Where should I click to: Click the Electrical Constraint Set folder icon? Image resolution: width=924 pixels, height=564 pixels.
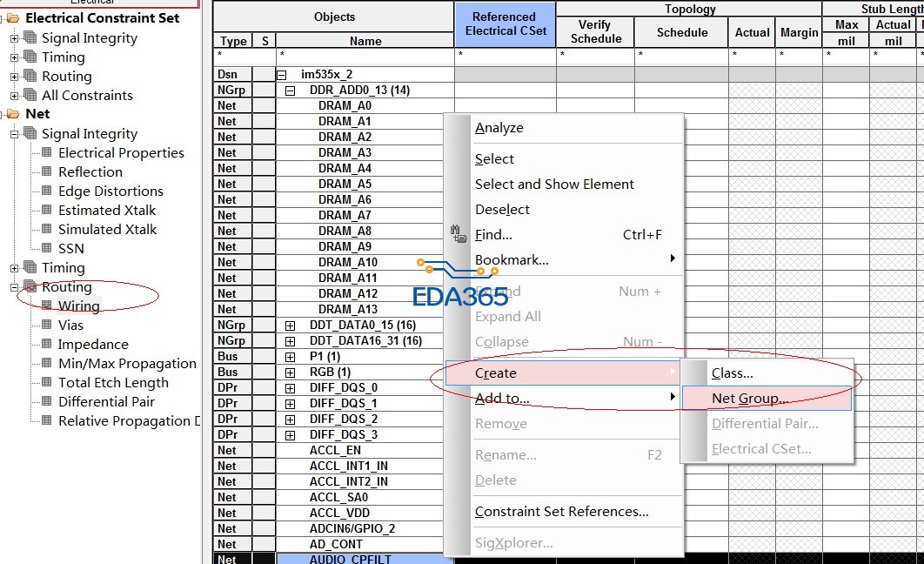point(13,18)
